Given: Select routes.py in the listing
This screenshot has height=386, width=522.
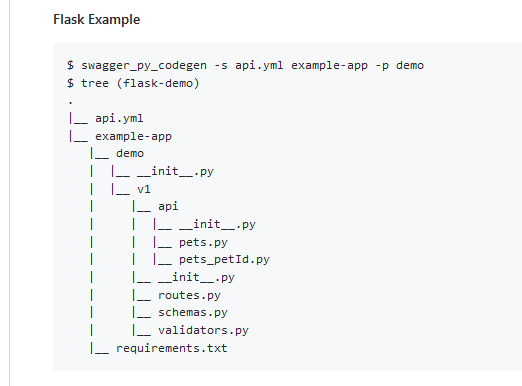Looking at the screenshot, I should coord(189,295).
